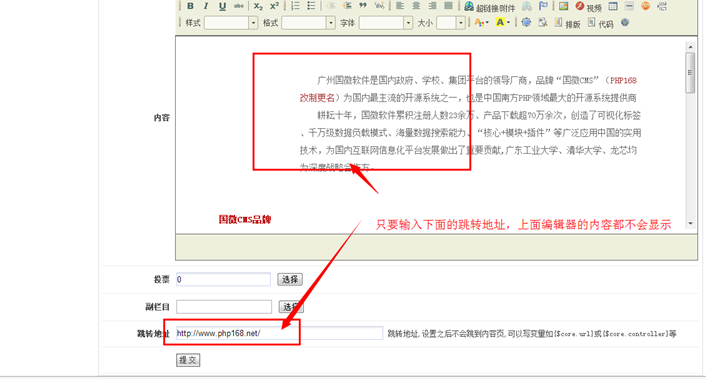Open the 大小 size dropdown

click(451, 23)
